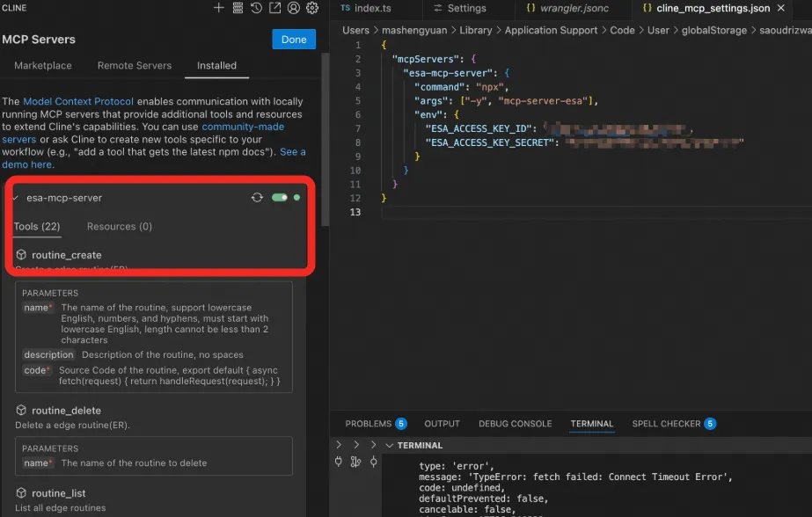Switch to the Marketplace tab
Viewport: 812px width, 517px height.
point(43,66)
